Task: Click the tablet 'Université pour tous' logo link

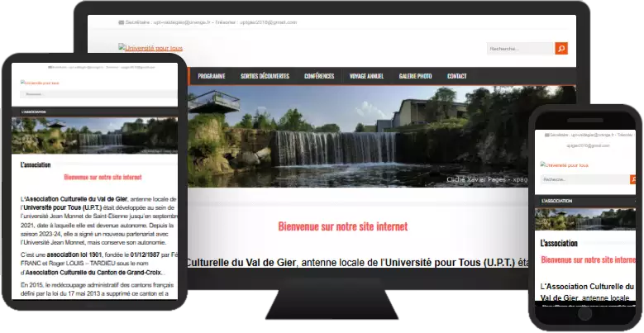Action: click(x=40, y=83)
